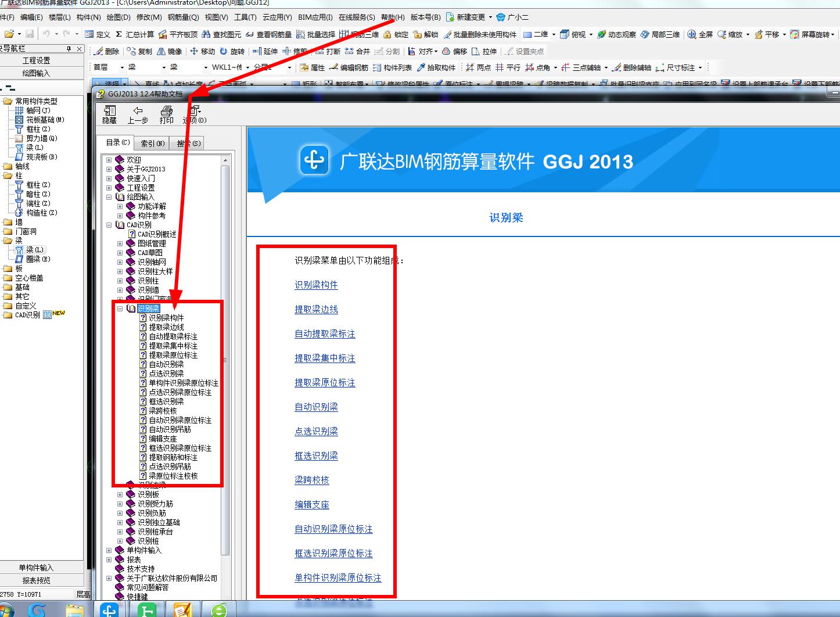
Task: Select the 镜像 tool
Action: point(170,51)
